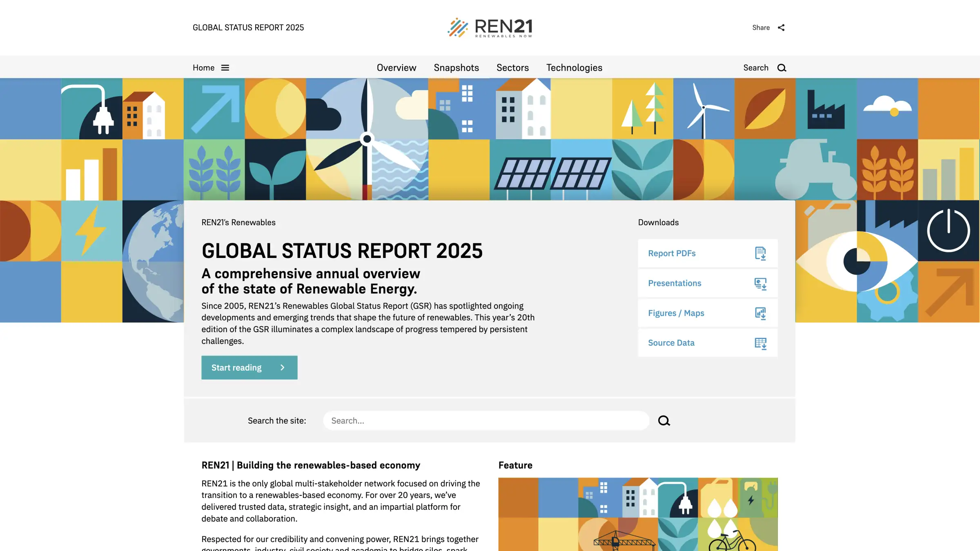Click the Figures / Maps download icon
Screen dimensions: 980x551
(760, 313)
